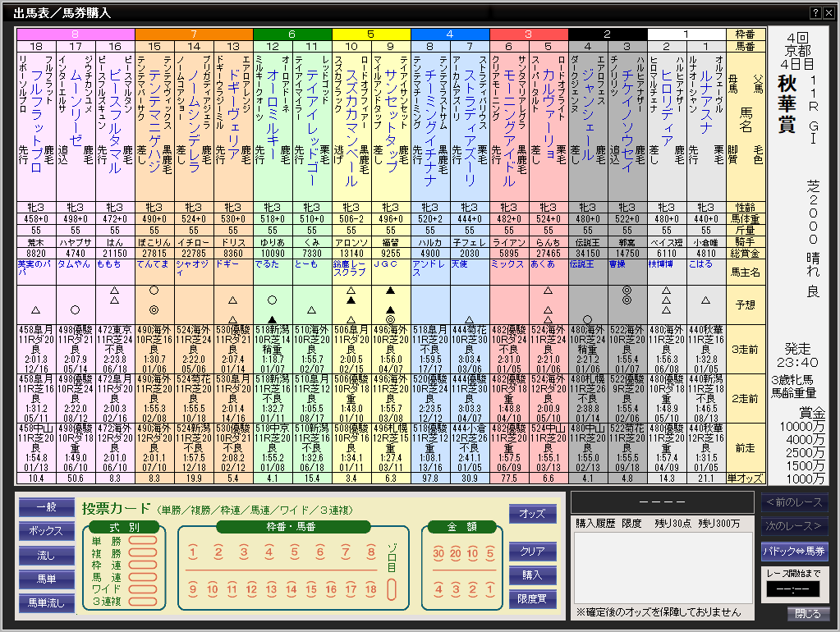Clear the card with クリア button

tap(532, 551)
